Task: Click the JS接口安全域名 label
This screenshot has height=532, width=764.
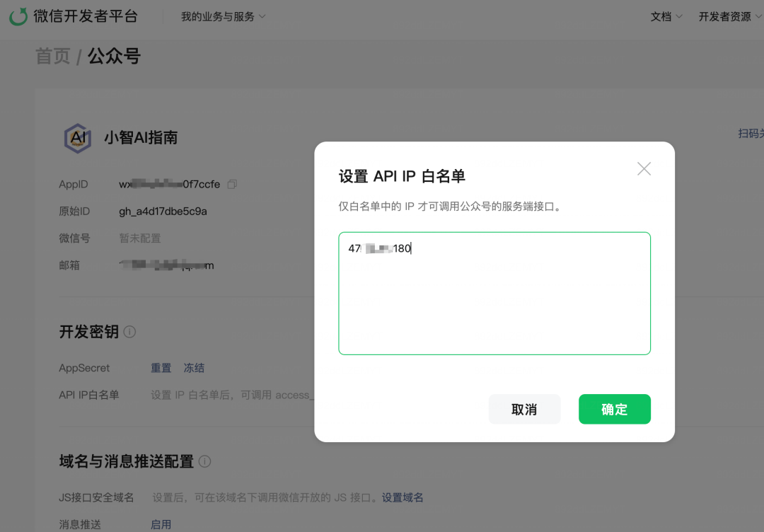Action: [96, 497]
